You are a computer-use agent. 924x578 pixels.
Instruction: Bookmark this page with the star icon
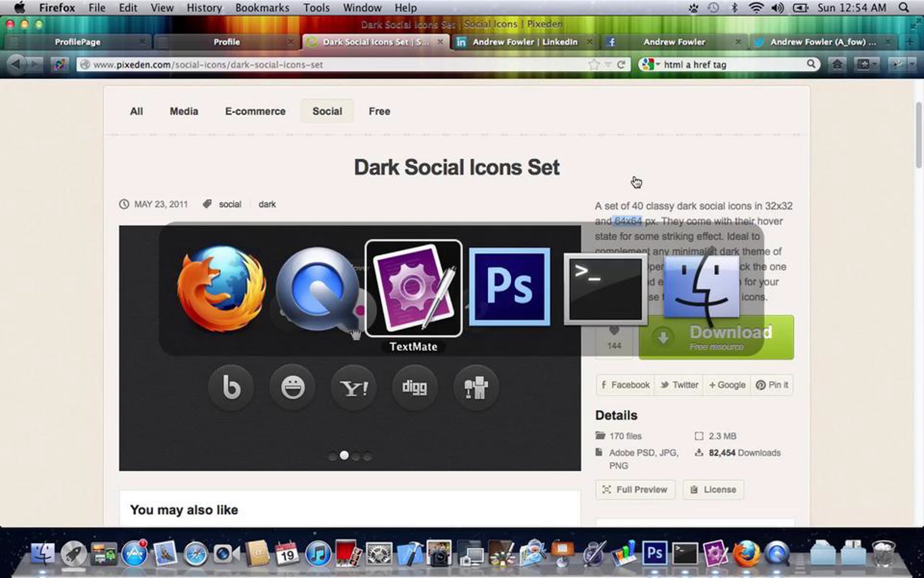(594, 64)
